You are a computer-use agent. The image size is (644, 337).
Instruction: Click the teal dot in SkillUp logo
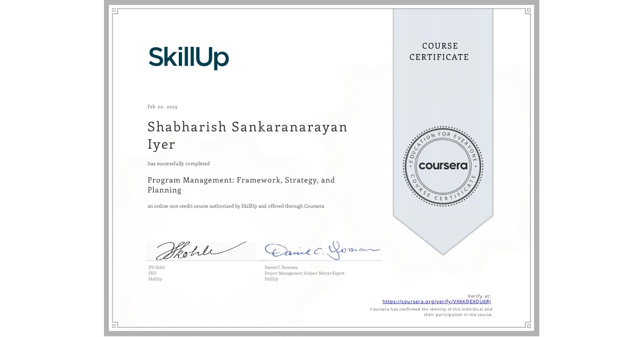pos(181,48)
